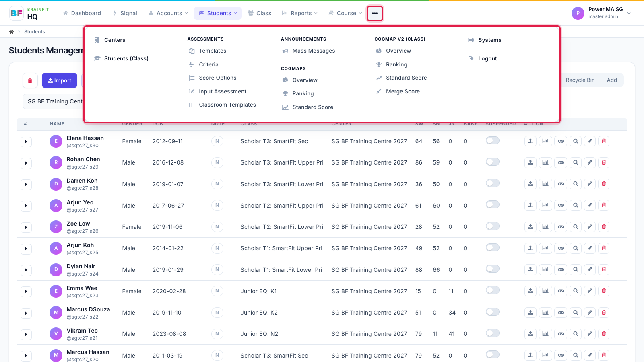
Task: Click the magnifier view icon for Rohan Chen
Action: click(x=576, y=162)
